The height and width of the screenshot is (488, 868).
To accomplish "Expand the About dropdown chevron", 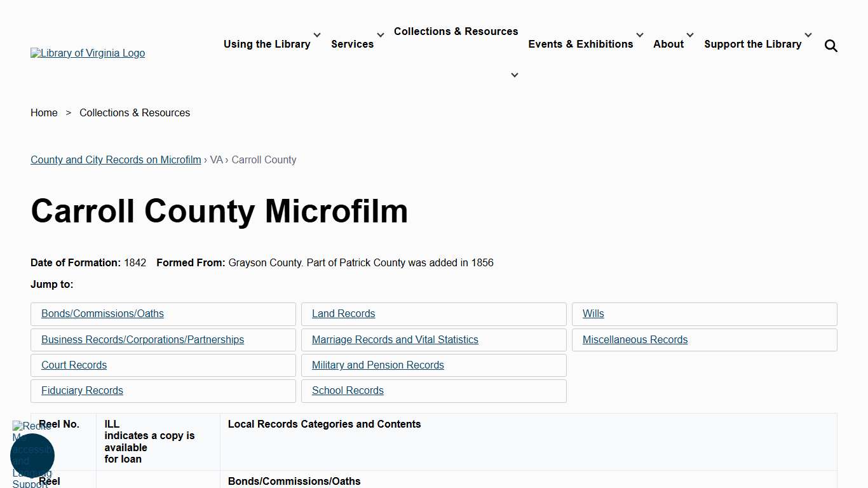I will pos(689,35).
